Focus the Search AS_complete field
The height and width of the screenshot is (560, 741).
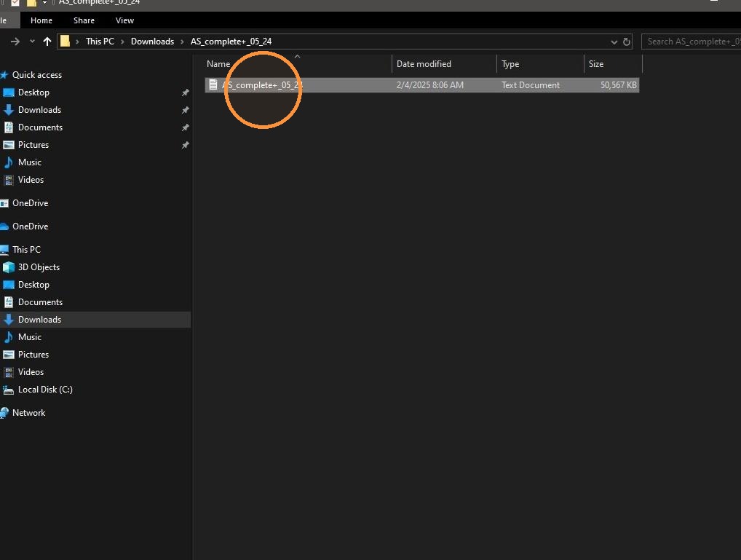coord(691,42)
